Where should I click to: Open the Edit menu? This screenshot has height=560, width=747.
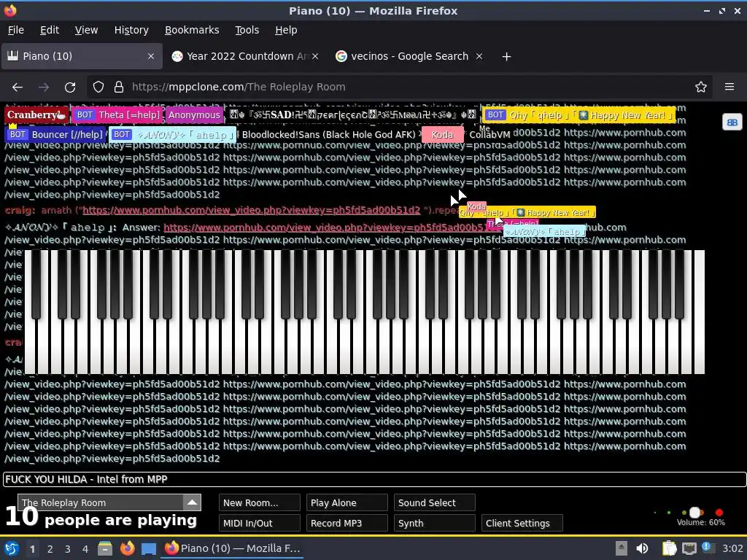tap(50, 30)
